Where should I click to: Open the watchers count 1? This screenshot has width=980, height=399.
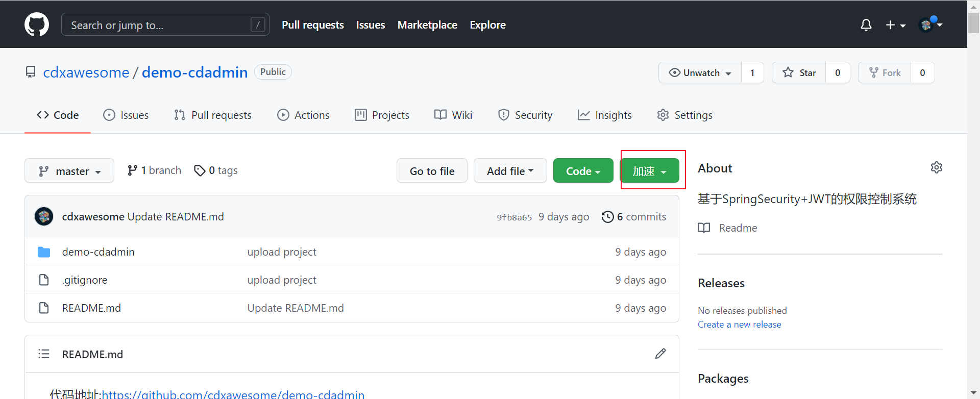[x=752, y=72]
